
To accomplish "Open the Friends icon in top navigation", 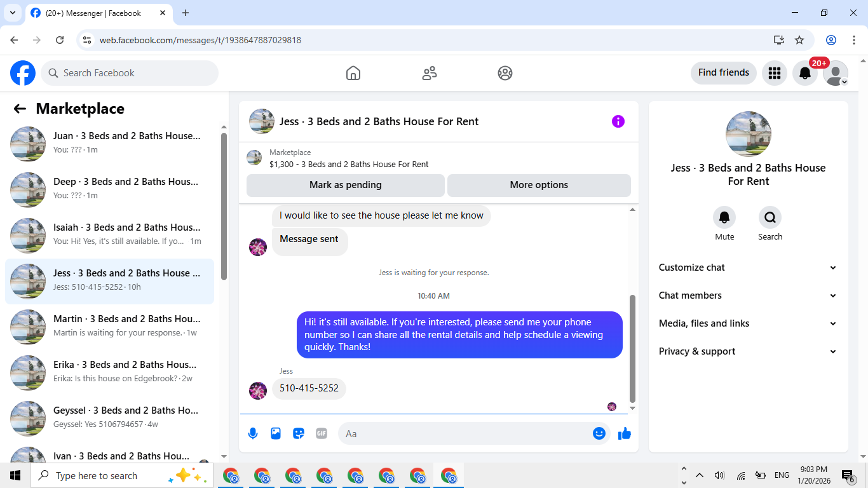I will coord(430,73).
